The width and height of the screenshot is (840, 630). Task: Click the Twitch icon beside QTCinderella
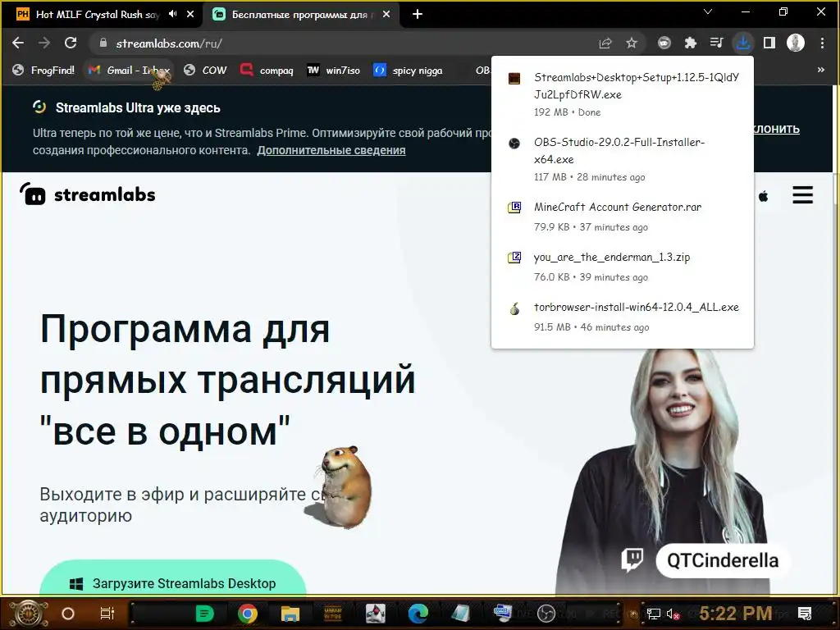(632, 559)
